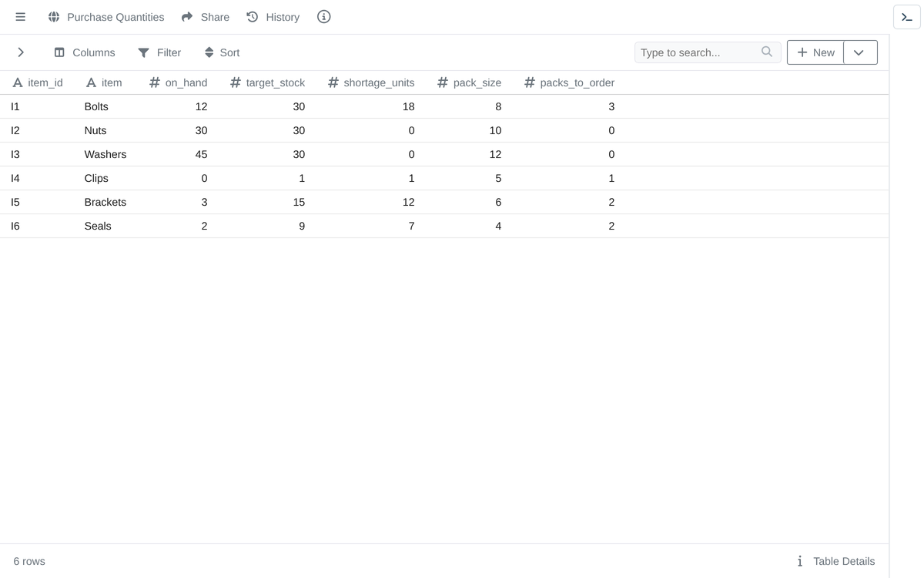924x578 pixels.
Task: Click in the Type to search field
Action: pos(698,52)
